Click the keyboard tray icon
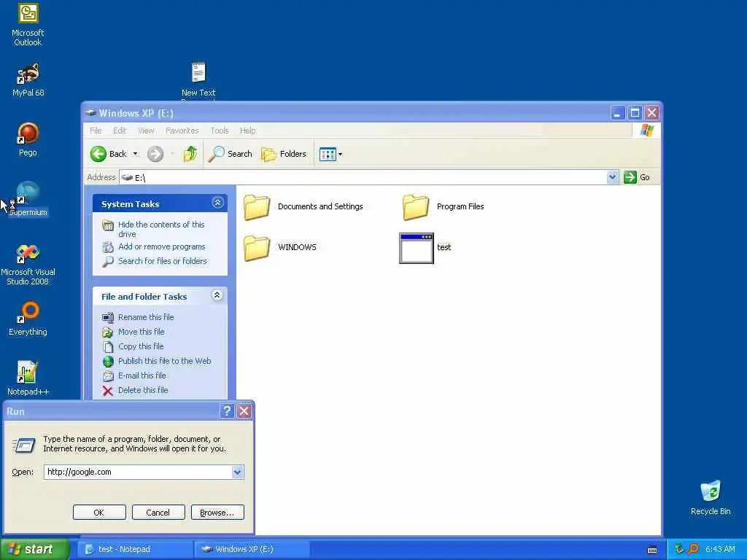Screen dimensions: 747x560 [652, 550]
